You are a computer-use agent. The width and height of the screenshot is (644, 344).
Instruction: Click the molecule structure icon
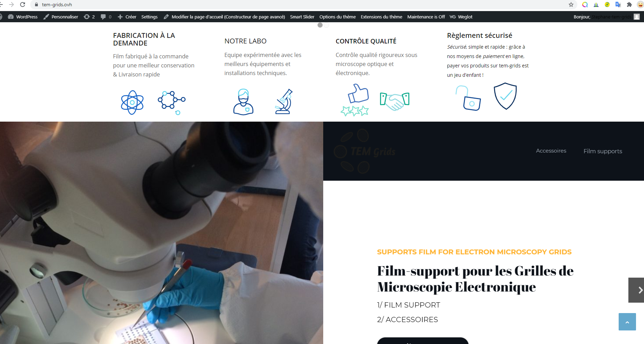pyautogui.click(x=172, y=103)
